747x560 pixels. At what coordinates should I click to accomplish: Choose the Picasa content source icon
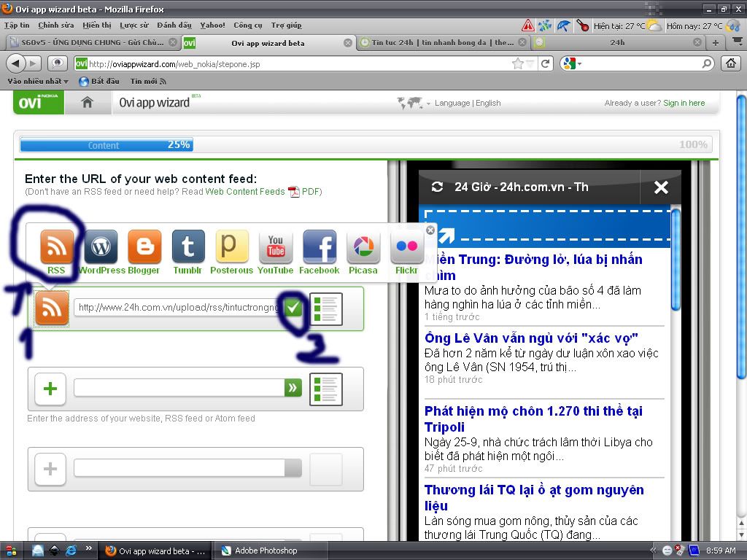click(x=363, y=246)
